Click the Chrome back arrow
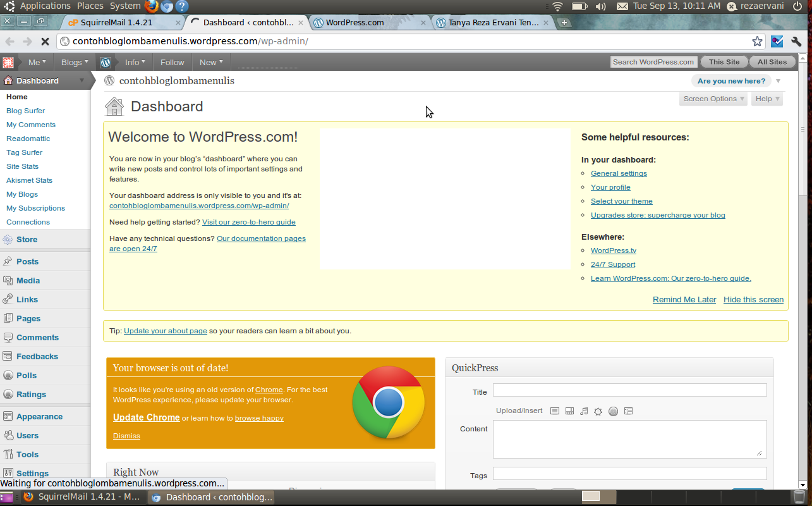 click(x=10, y=42)
